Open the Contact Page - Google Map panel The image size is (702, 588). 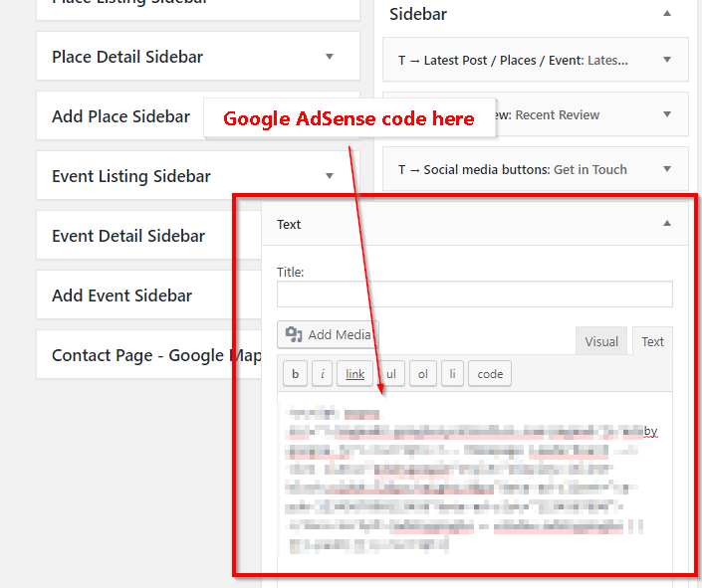tap(148, 355)
